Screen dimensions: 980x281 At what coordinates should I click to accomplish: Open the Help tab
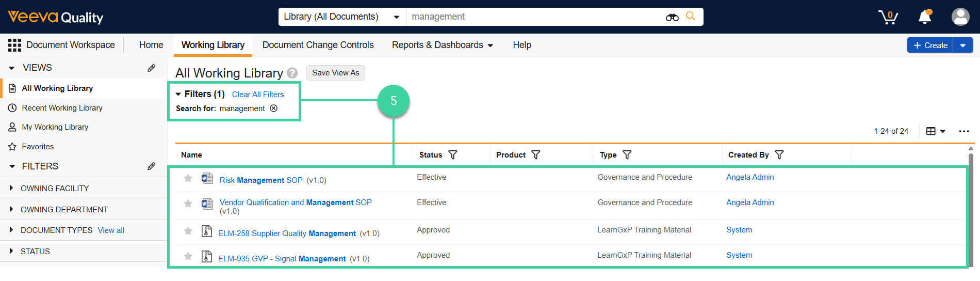pyautogui.click(x=522, y=45)
